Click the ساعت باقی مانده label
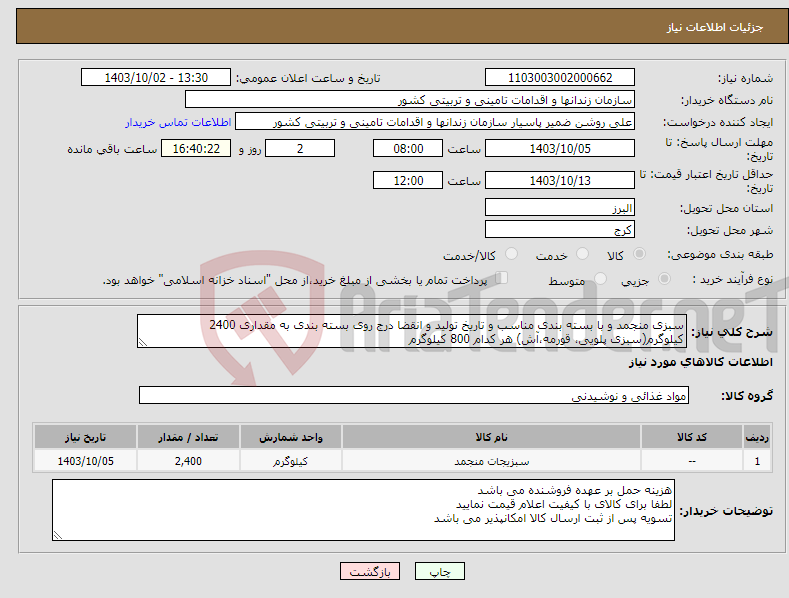The image size is (789, 598). point(112,150)
